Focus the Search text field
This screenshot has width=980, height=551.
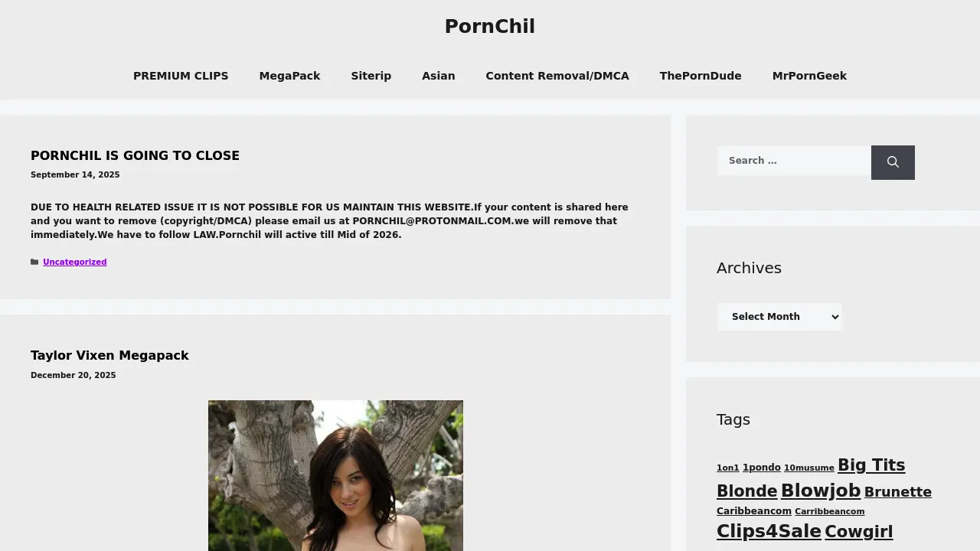794,161
